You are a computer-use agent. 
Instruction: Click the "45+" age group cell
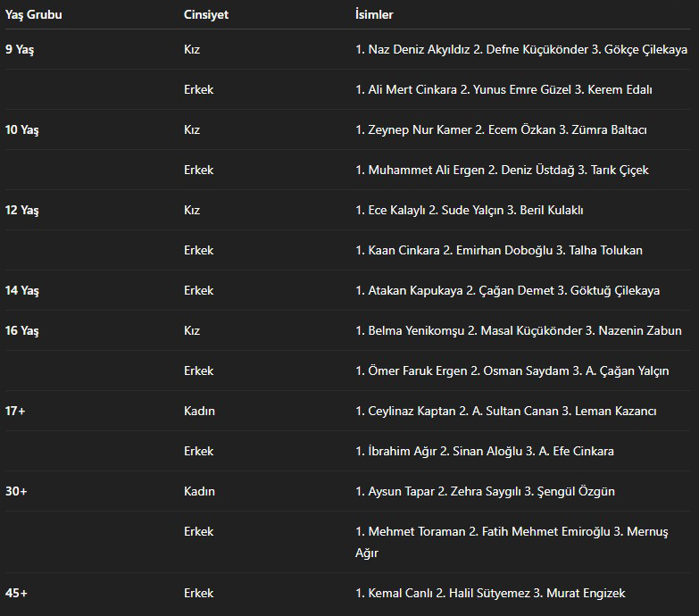pos(16,594)
